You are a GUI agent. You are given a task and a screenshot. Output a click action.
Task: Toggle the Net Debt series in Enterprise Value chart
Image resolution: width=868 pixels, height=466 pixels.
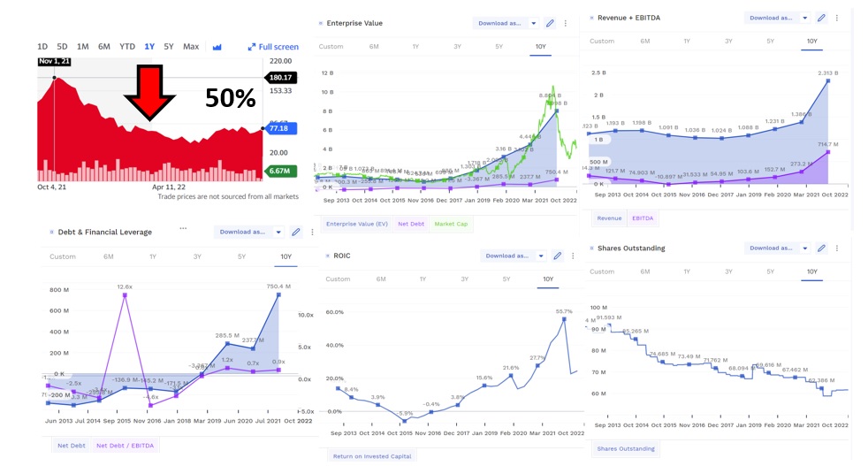click(411, 224)
